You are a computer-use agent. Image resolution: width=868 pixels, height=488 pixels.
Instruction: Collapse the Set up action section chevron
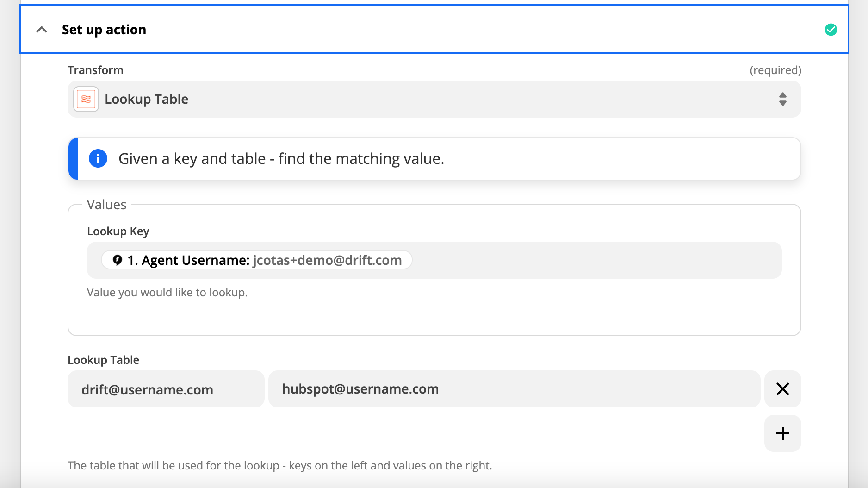[42, 30]
